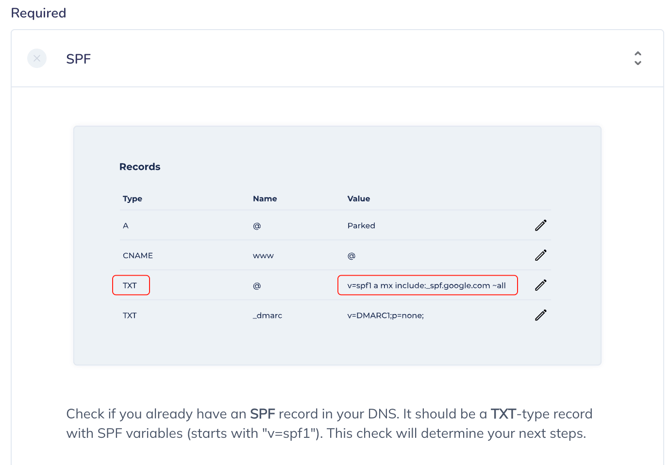Click the www name in CNAME row
Screen dimensions: 670x465
point(263,256)
